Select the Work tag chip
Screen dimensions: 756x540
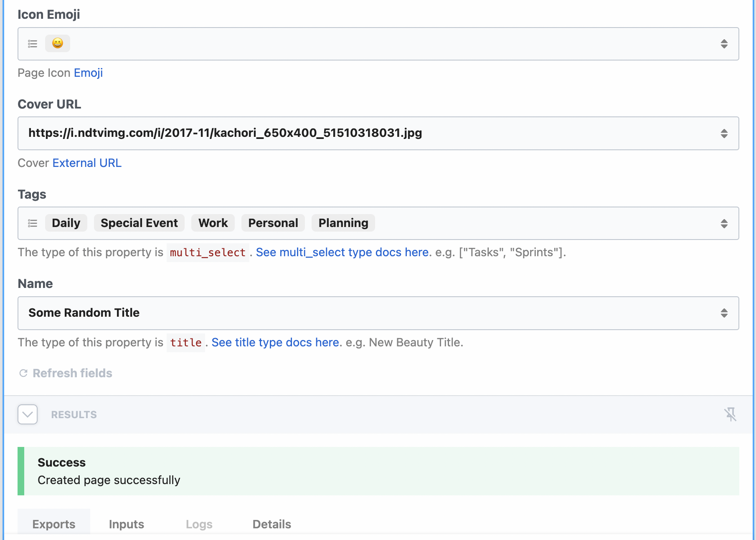[213, 223]
